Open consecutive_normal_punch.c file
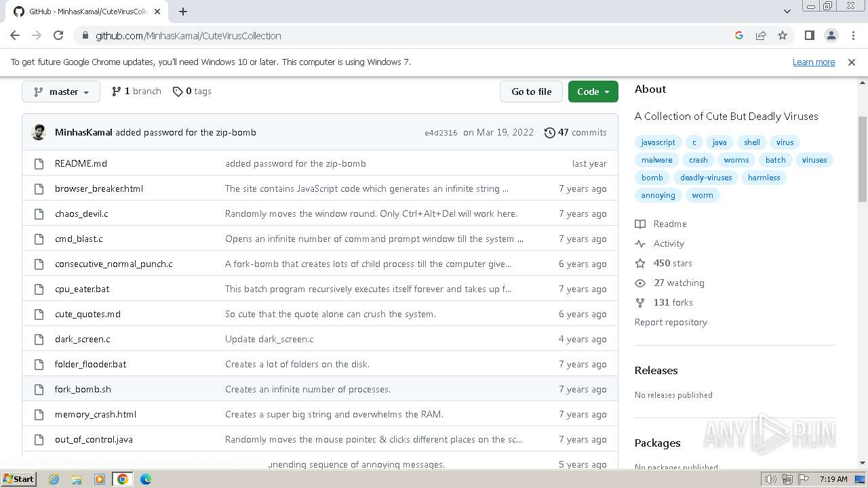 click(114, 264)
